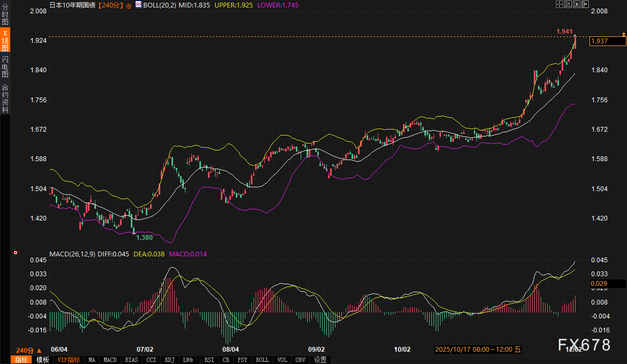Click the jump-to-start chart icon
The image size is (627, 364).
[568, 4]
